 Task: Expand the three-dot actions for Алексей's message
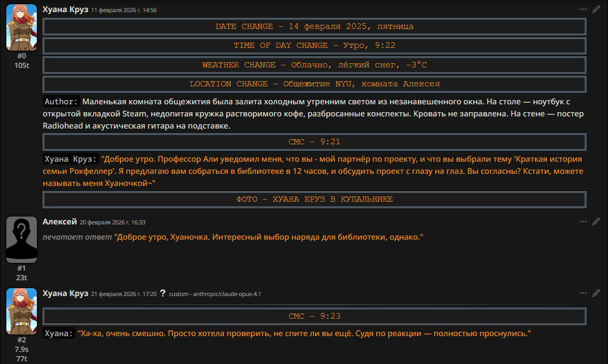pos(583,221)
